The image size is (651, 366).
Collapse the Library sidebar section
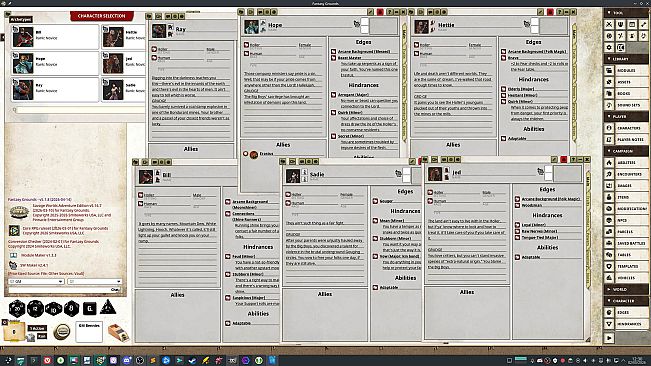pyautogui.click(x=626, y=59)
